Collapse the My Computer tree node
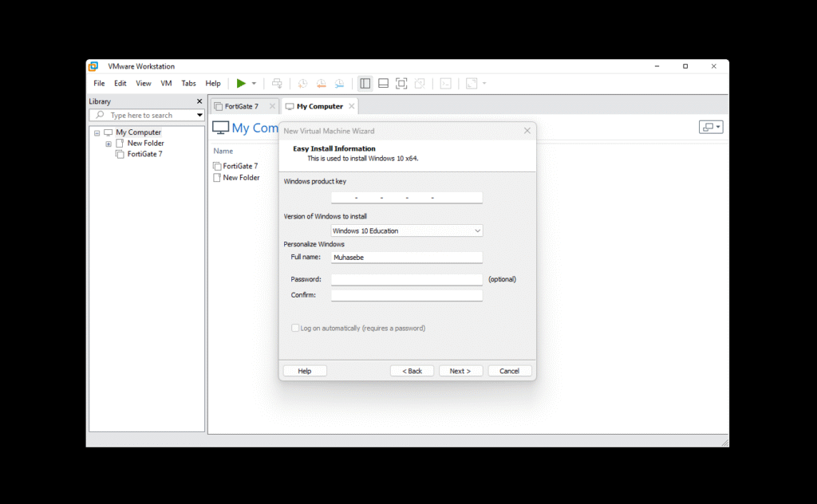The width and height of the screenshot is (817, 504). pyautogui.click(x=97, y=132)
